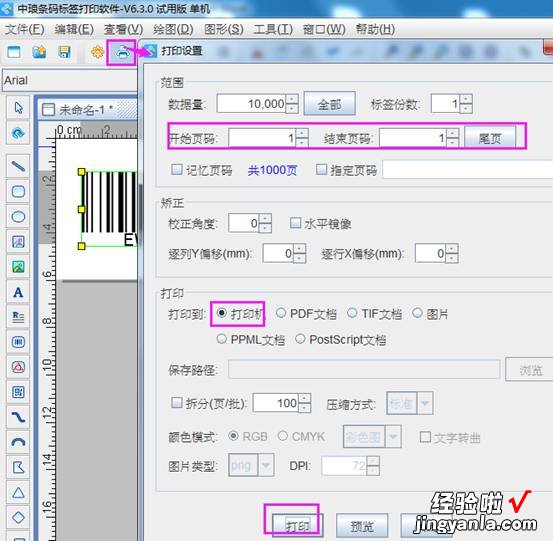Enable the 指定页码 checkbox
The height and width of the screenshot is (541, 553).
pos(321,170)
